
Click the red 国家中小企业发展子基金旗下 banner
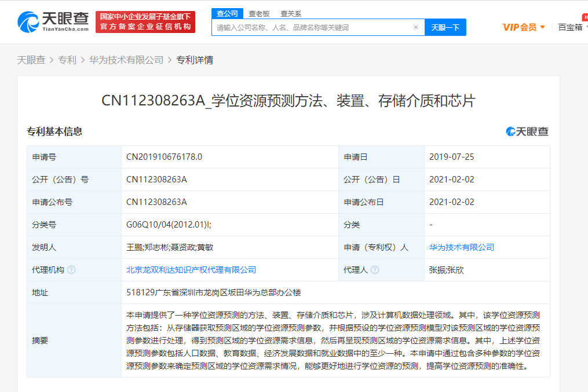coord(145,22)
